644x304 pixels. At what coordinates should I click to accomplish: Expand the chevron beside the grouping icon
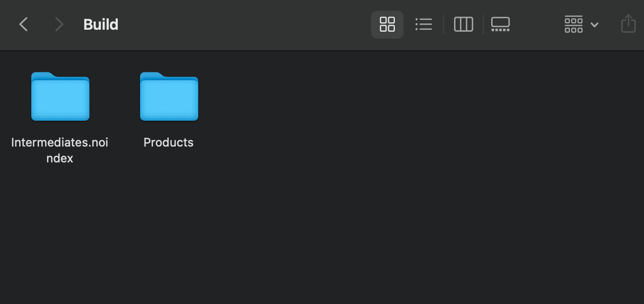pos(595,25)
